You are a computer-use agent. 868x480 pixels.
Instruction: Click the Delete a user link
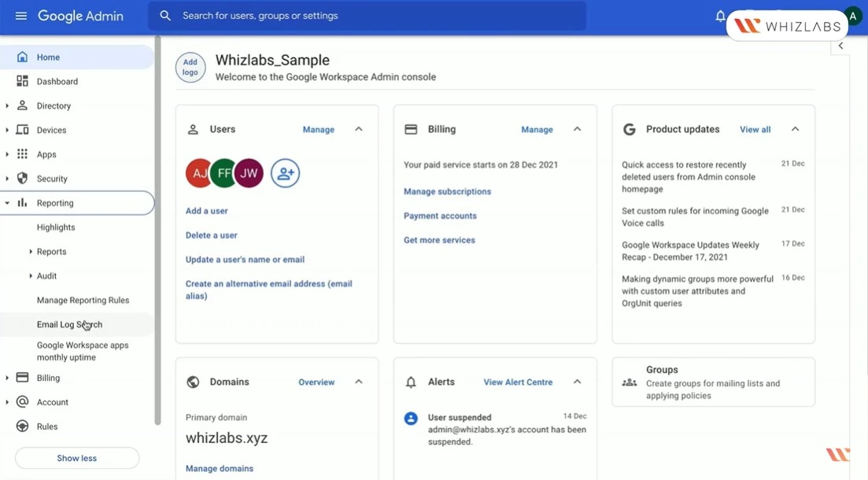[x=212, y=235]
